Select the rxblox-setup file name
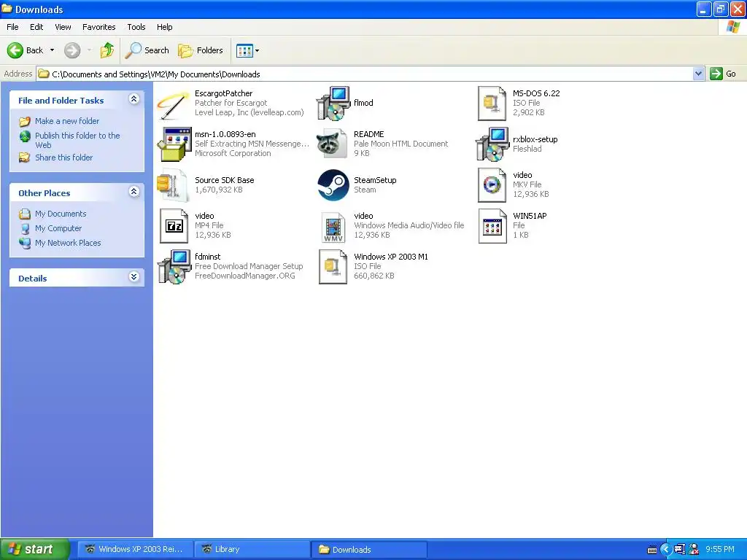Image resolution: width=747 pixels, height=560 pixels. 535,139
